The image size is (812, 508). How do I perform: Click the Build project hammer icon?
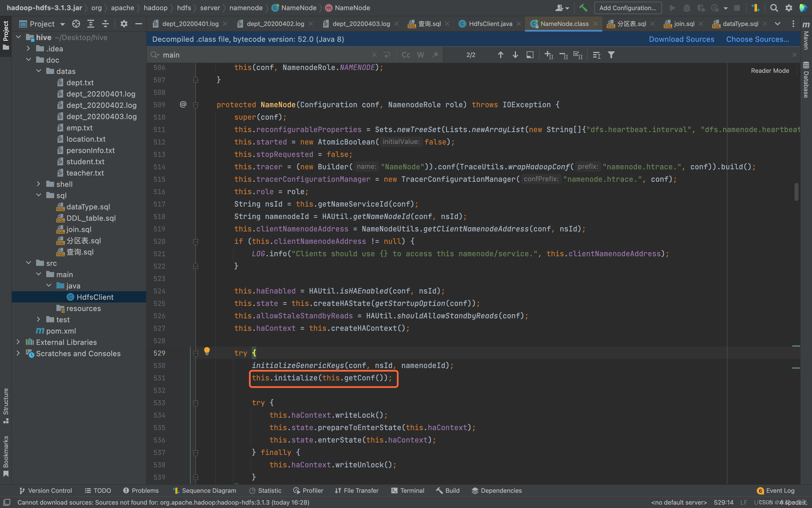click(x=583, y=8)
